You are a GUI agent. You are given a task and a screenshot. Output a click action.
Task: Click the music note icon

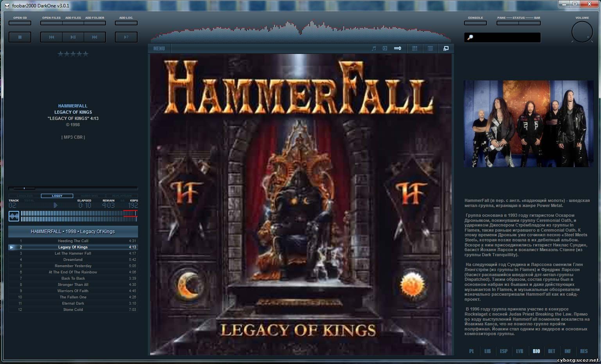pos(374,48)
